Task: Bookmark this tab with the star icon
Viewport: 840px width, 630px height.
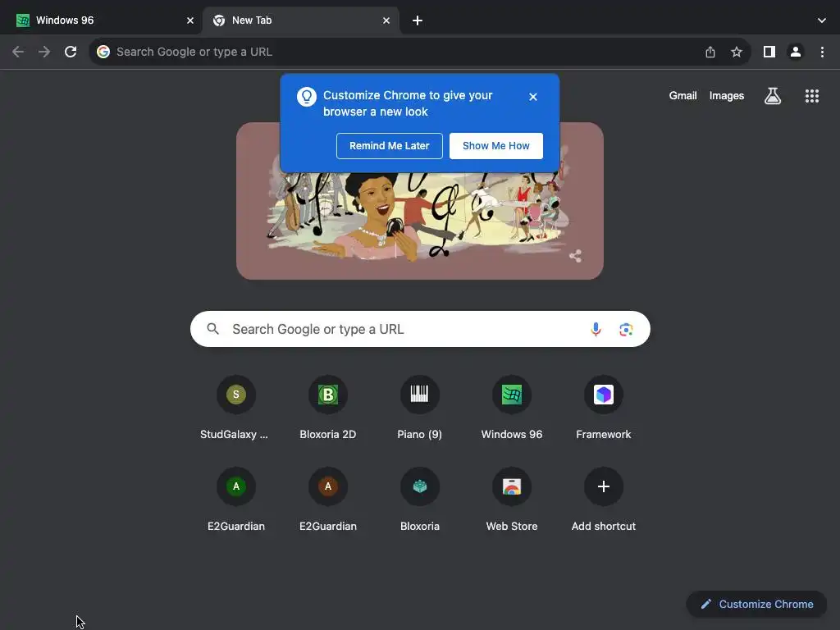Action: 737,52
